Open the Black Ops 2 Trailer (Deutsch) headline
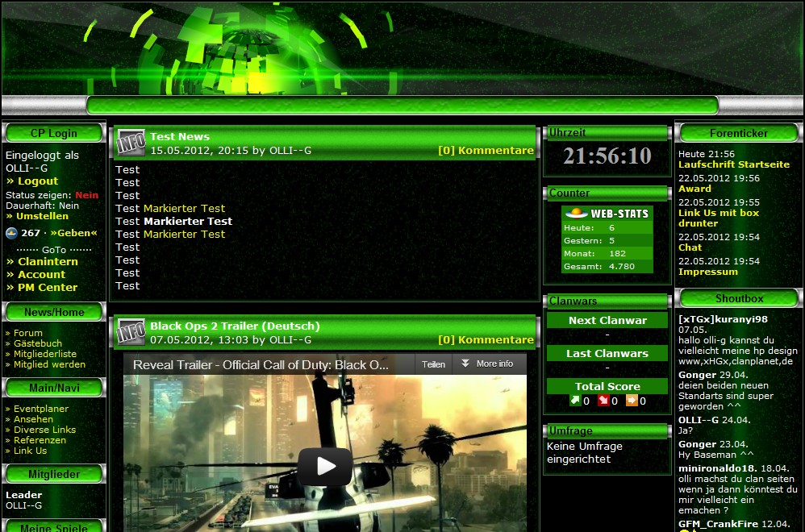This screenshot has width=805, height=532. point(235,326)
